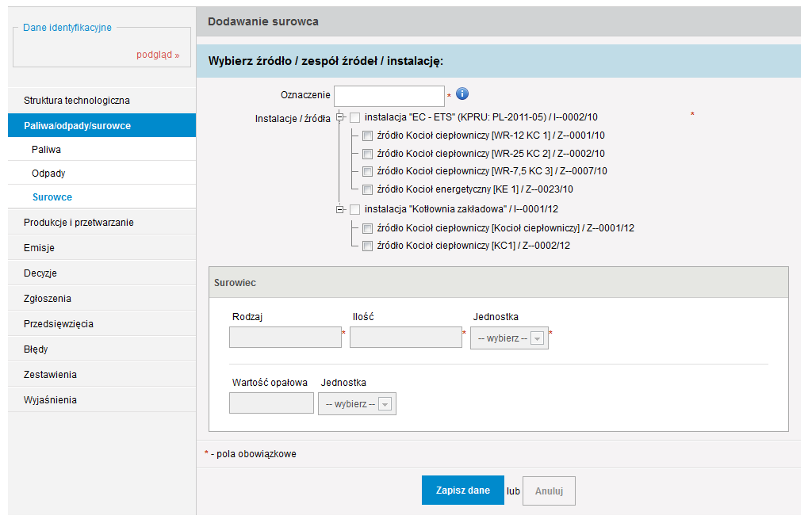
Task: Open Struktura technologiczna menu item
Action: 102,101
